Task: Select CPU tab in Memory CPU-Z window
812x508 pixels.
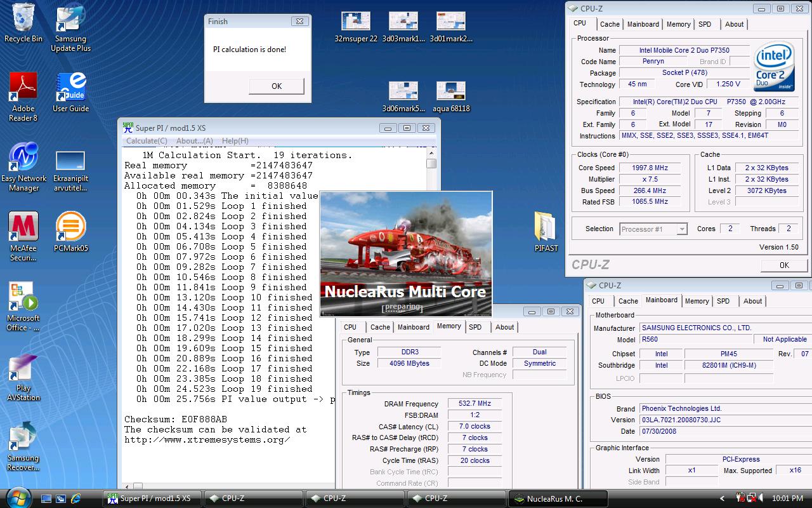Action: [350, 327]
